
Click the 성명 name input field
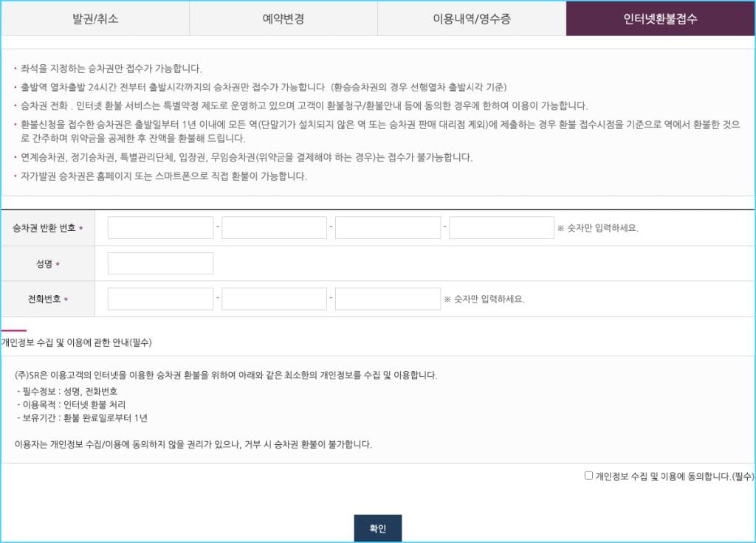click(x=159, y=263)
